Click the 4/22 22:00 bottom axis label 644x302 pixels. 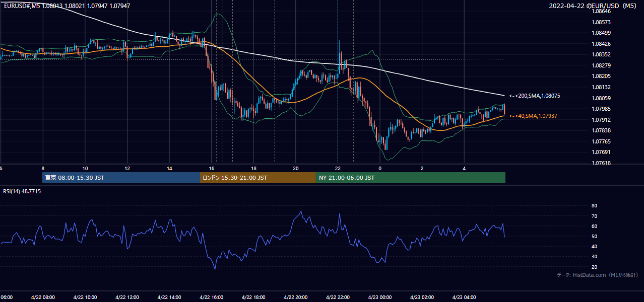pos(338,297)
